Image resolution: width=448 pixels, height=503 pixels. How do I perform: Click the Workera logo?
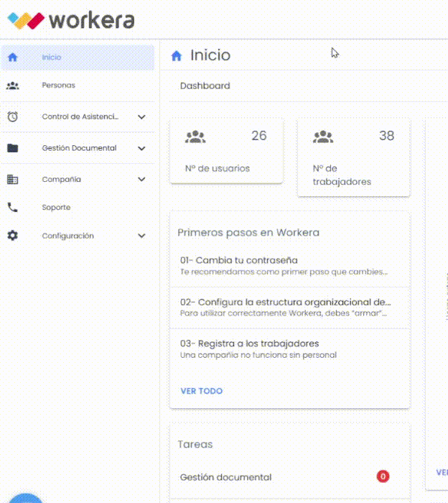[71, 21]
